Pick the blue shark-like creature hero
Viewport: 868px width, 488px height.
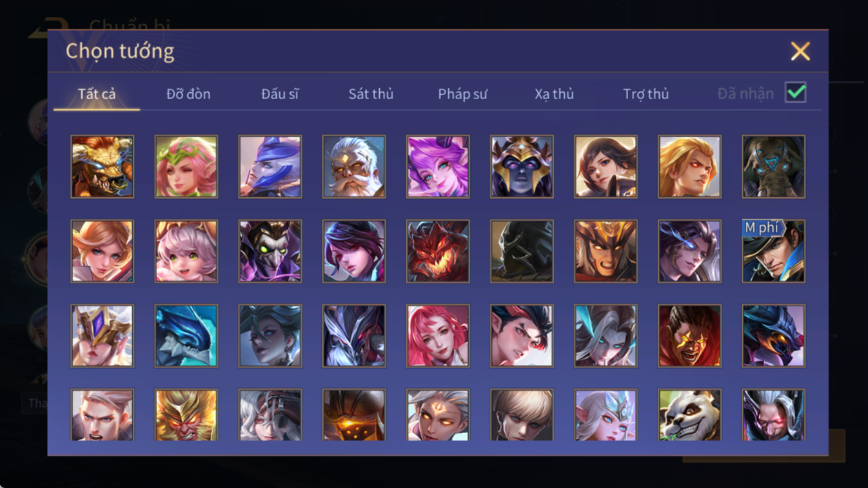click(186, 336)
